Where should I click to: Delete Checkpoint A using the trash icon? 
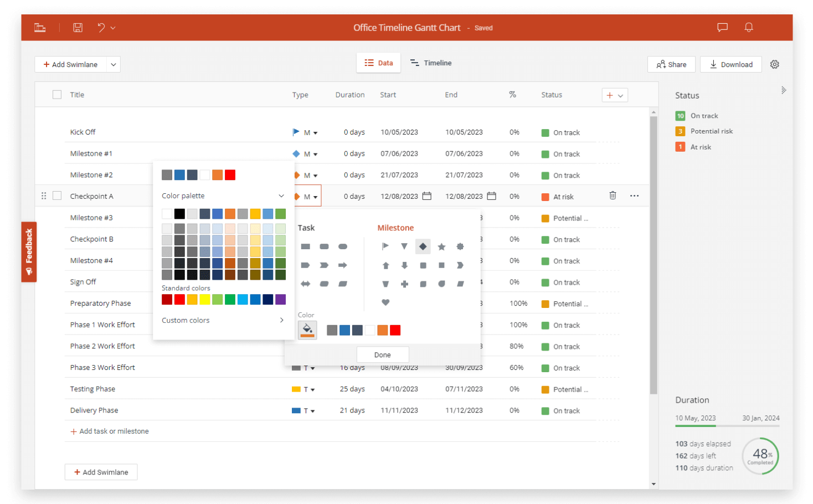tap(612, 196)
